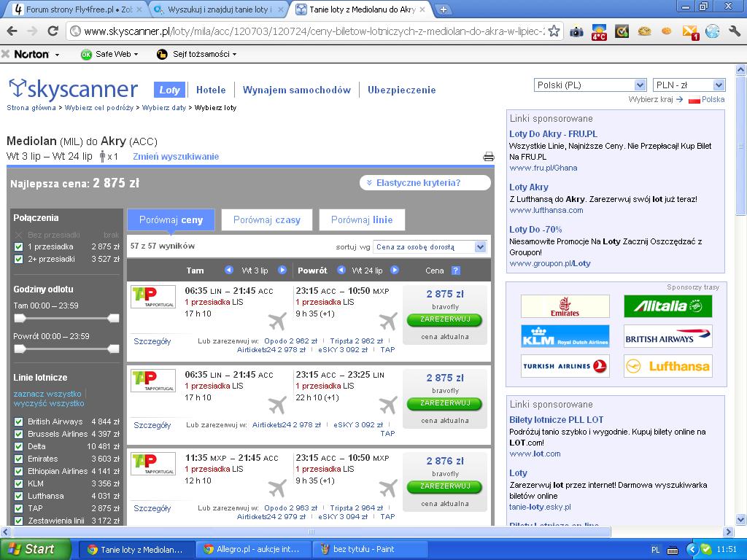Click the Windows Start button

35,549
